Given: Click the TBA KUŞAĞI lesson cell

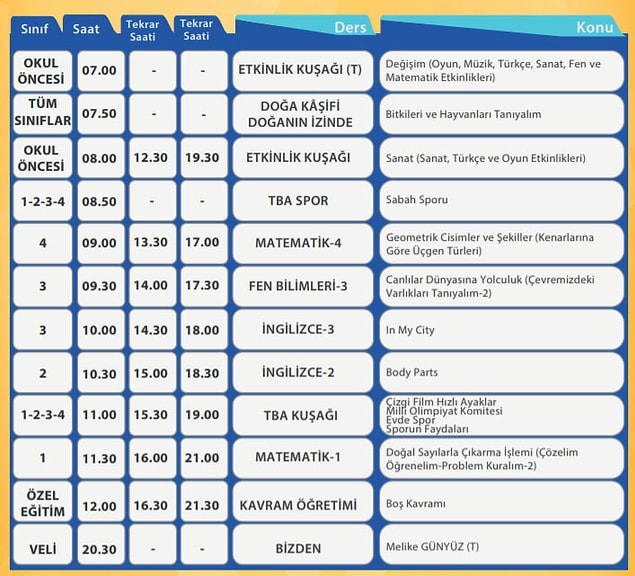Looking at the screenshot, I should (303, 416).
